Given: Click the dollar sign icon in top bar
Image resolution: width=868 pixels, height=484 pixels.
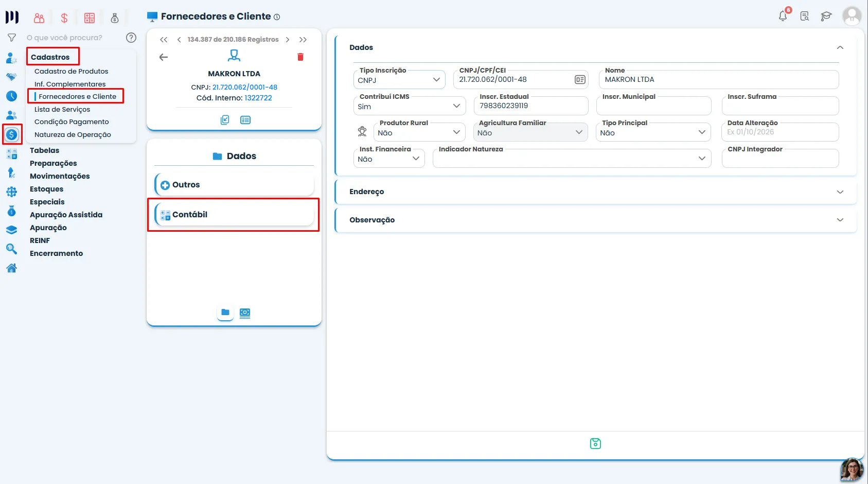Looking at the screenshot, I should tap(64, 18).
